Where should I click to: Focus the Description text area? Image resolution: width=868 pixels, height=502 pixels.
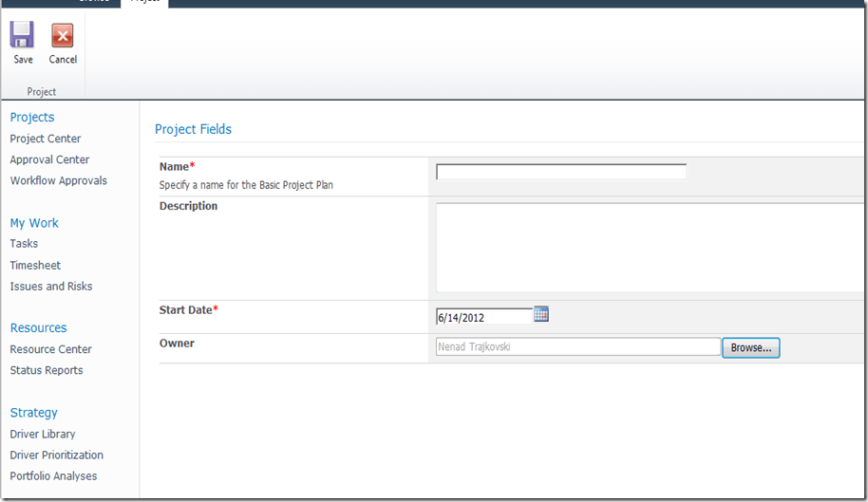point(650,247)
